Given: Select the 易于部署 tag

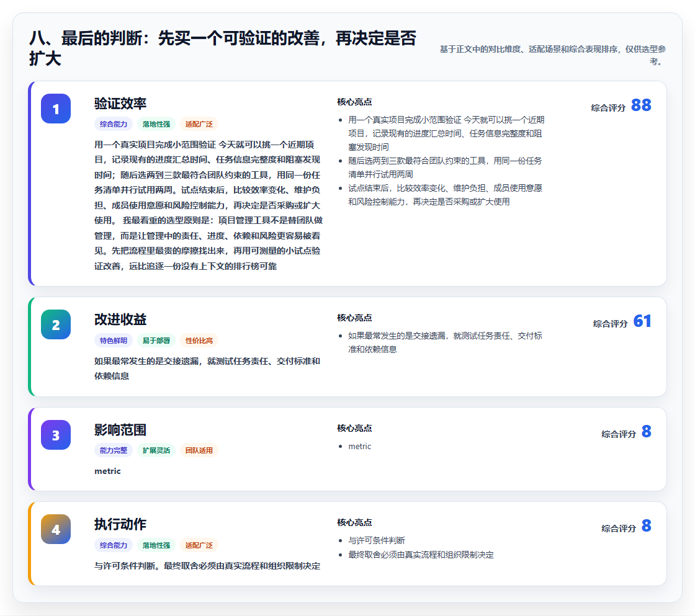Looking at the screenshot, I should (156, 341).
